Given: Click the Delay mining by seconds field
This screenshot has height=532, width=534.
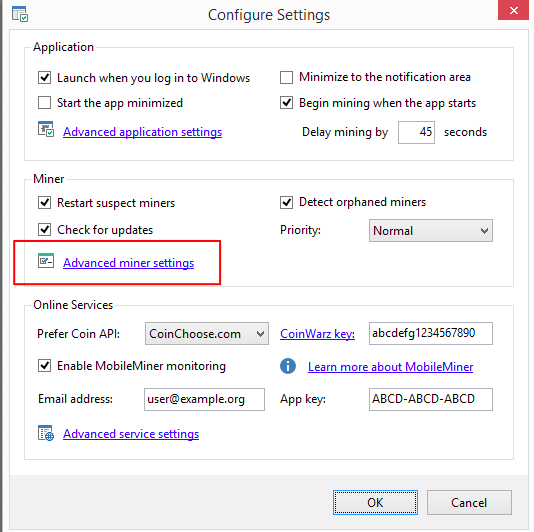Looking at the screenshot, I should tap(416, 132).
